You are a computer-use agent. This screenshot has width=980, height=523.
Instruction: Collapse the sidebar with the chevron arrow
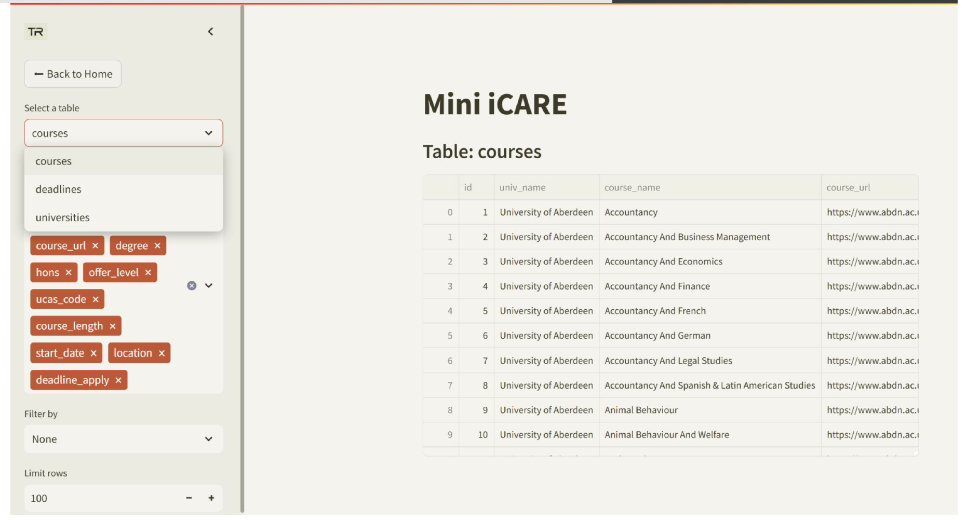pyautogui.click(x=210, y=32)
